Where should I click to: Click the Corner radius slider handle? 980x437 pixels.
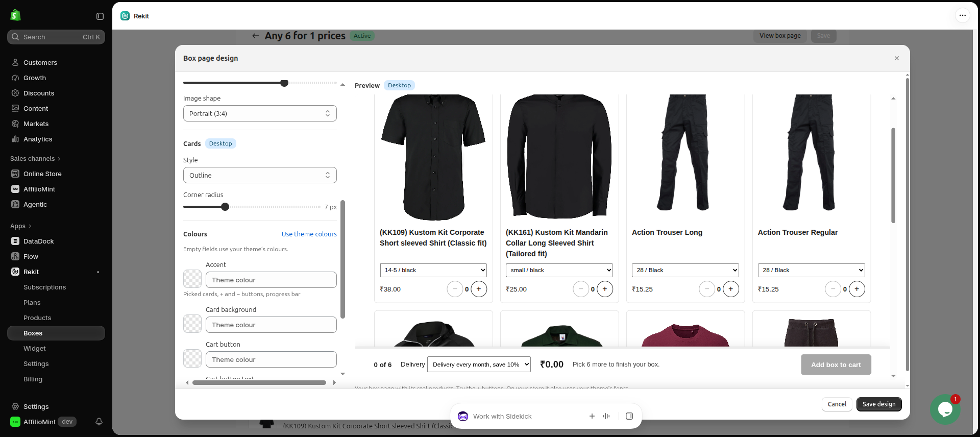pos(225,207)
